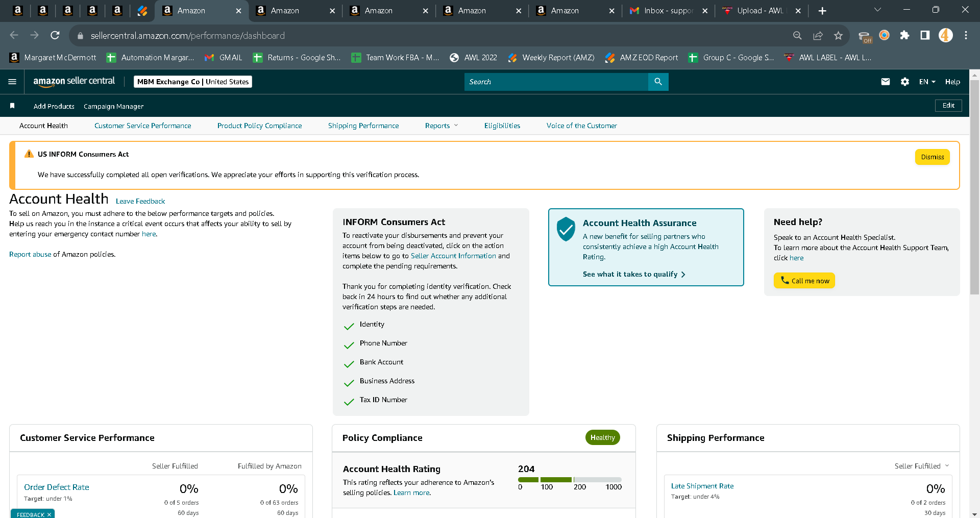Image resolution: width=980 pixels, height=518 pixels.
Task: Go to Eligibilities tab
Action: pos(502,126)
